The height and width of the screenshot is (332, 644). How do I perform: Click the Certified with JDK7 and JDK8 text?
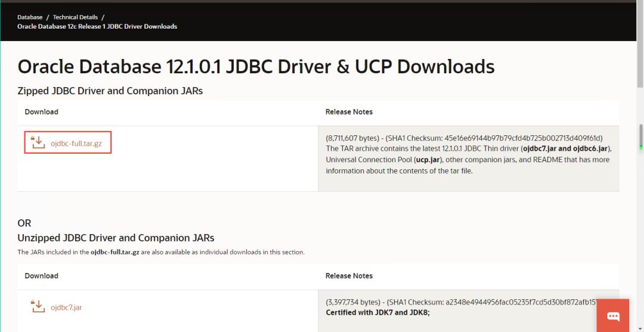tap(377, 312)
